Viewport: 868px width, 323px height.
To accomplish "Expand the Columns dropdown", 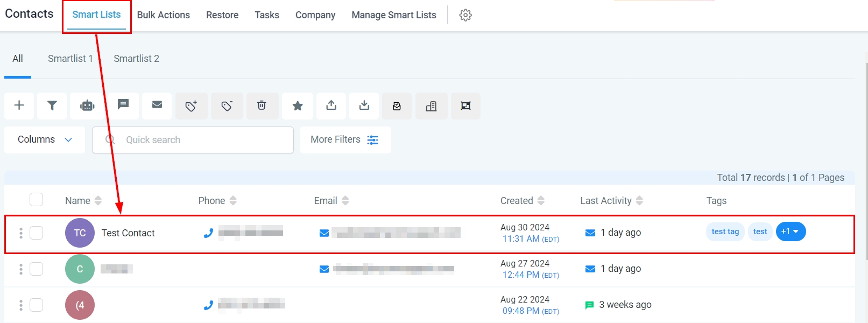I will click(x=45, y=139).
